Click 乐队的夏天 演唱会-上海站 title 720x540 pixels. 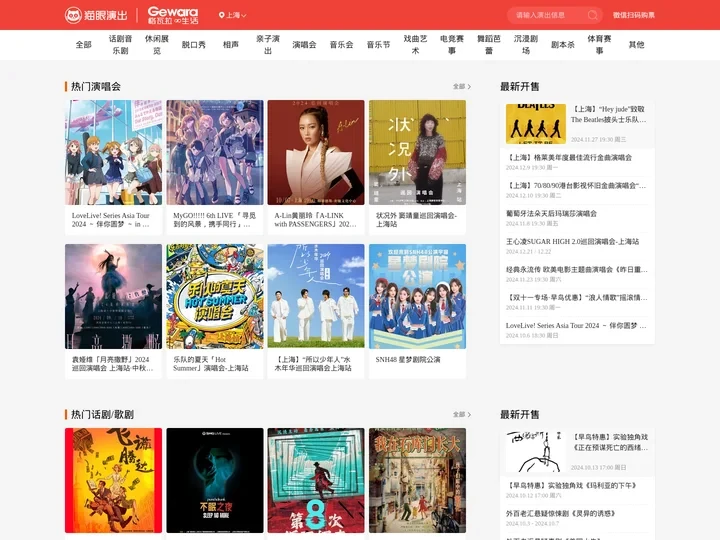coord(211,364)
